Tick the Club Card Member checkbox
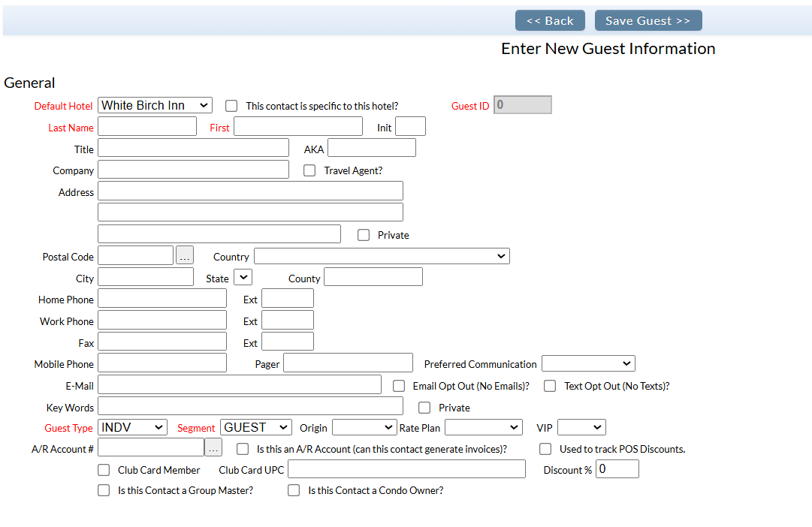 pyautogui.click(x=104, y=470)
